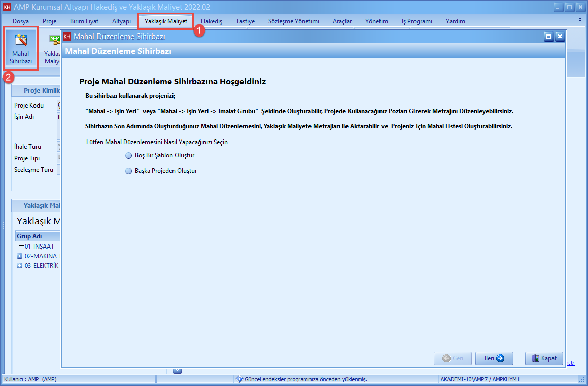The height and width of the screenshot is (386, 588).
Task: Collapse the ribbon using the double chevron
Action: pos(580,19)
